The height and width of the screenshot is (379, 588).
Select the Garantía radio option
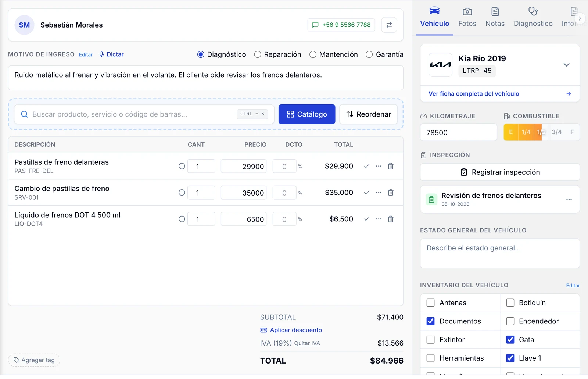(369, 54)
